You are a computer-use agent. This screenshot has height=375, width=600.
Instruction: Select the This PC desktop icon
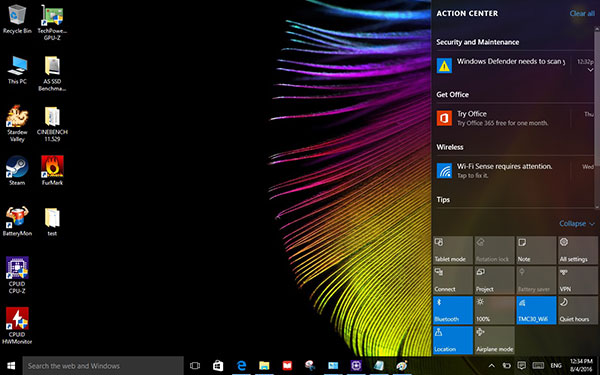coord(17,70)
